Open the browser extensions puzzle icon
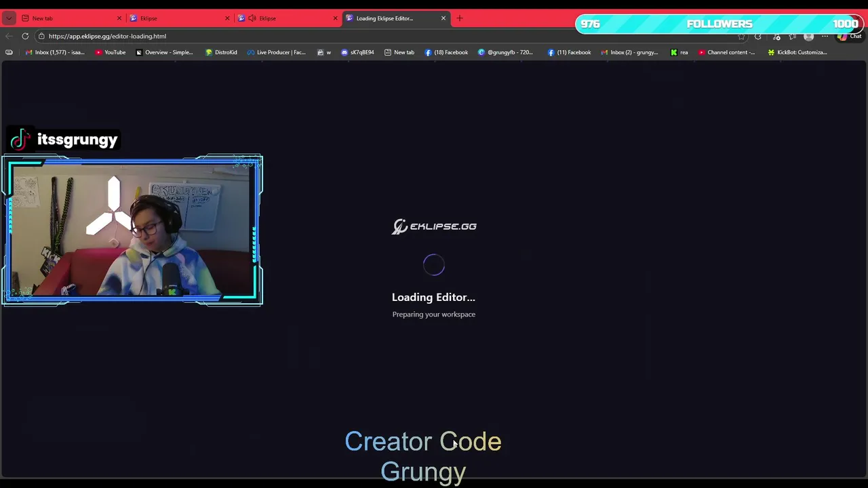Screen dimensions: 868x488 (x=758, y=37)
